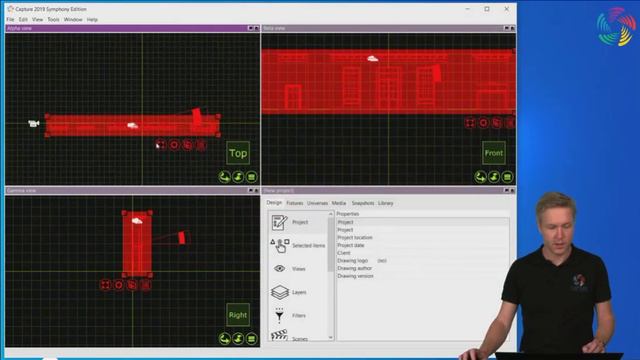Viewport: 640px width, 360px height.
Task: Switch to the Fixtures tab
Action: [x=294, y=203]
